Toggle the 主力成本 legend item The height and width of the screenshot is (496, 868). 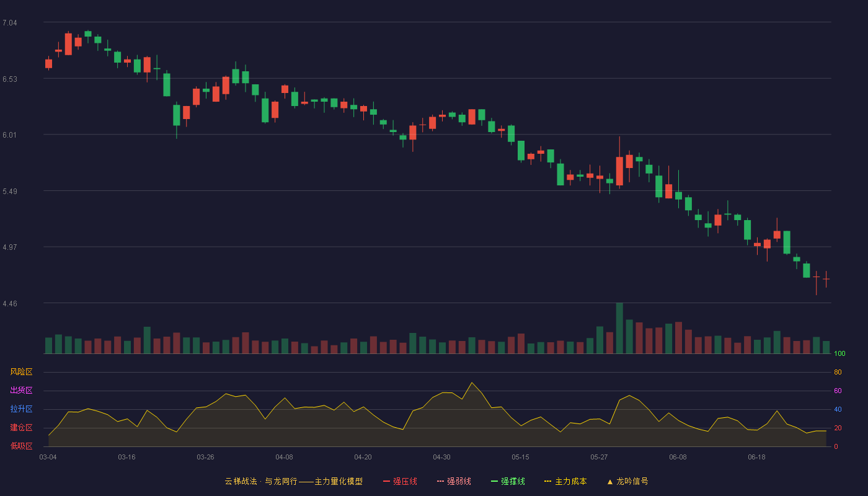565,481
